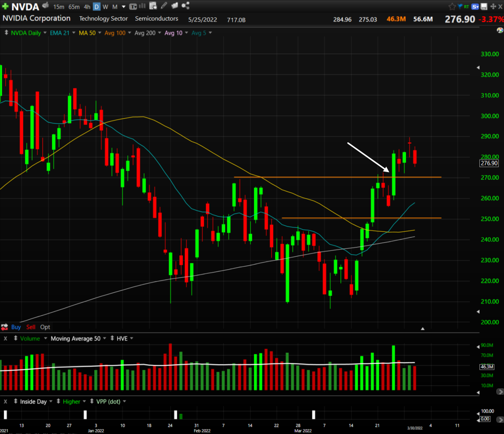The image size is (504, 434).
Task: Open the timeframe dropdown arrow
Action: 124,7
